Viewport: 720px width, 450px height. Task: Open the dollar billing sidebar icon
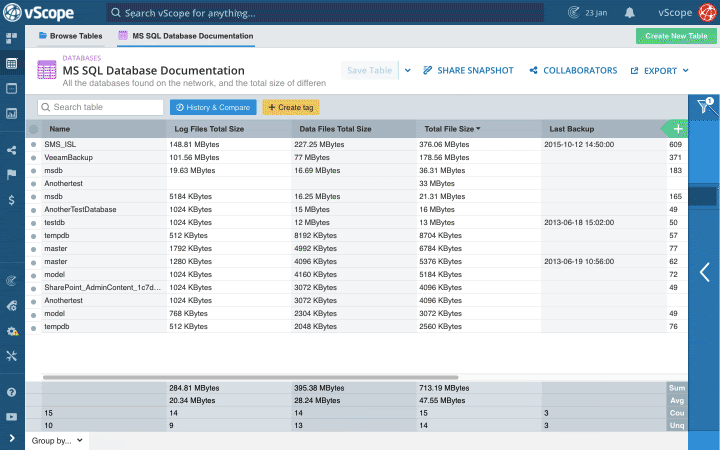pos(11,200)
